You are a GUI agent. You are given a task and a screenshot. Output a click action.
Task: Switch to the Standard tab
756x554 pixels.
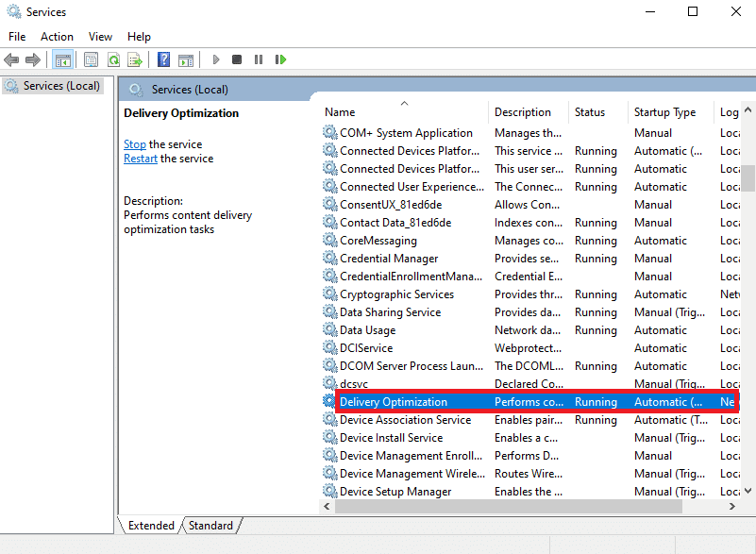[x=210, y=525]
